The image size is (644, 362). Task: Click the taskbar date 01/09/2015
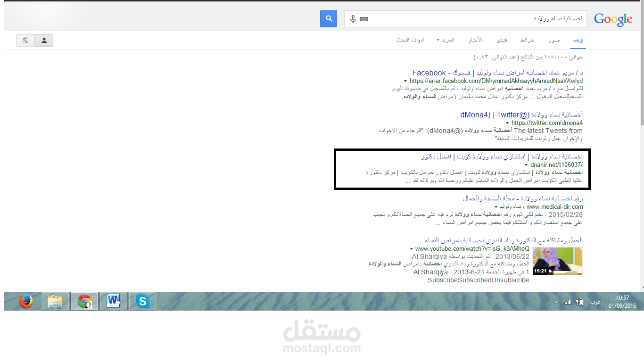[x=622, y=305]
